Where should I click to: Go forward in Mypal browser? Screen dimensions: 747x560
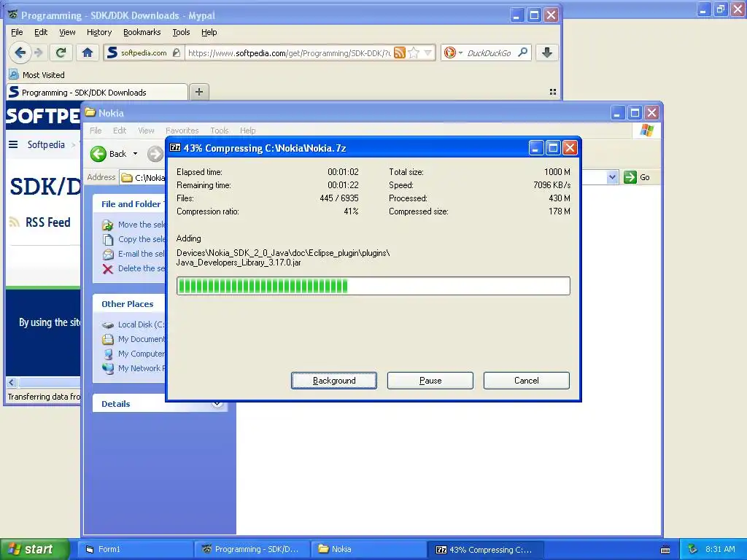click(x=39, y=52)
